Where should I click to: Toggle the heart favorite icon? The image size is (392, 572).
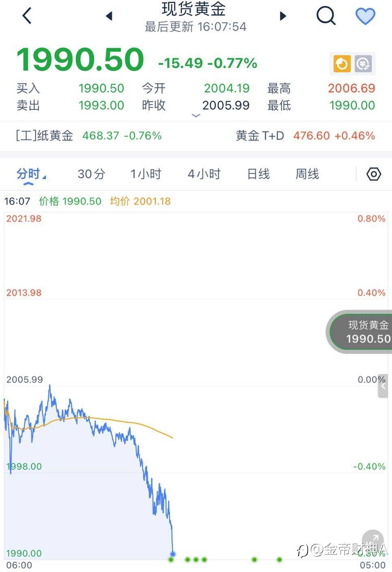click(365, 16)
